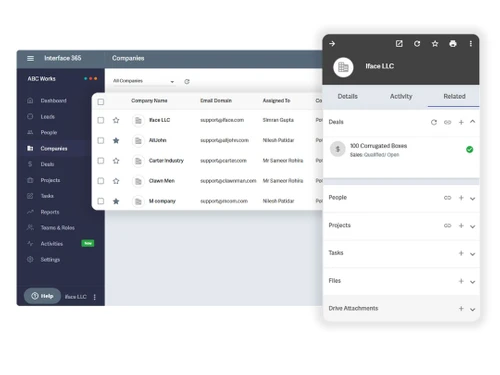Image resolution: width=500 pixels, height=375 pixels.
Task: Star the Clawn Men row
Action: tap(116, 181)
